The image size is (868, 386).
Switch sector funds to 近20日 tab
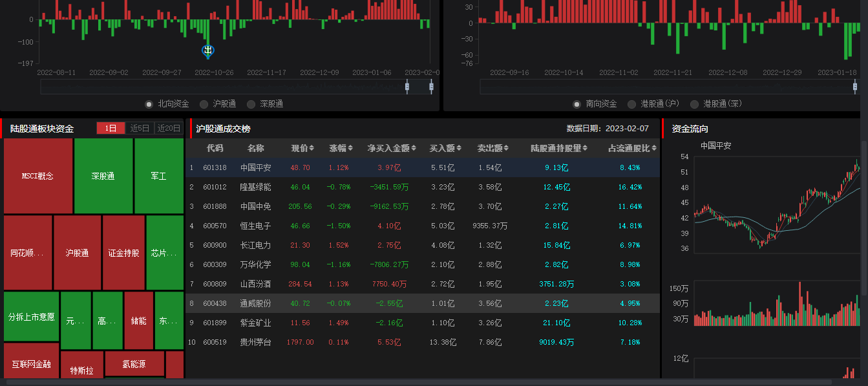(169, 128)
